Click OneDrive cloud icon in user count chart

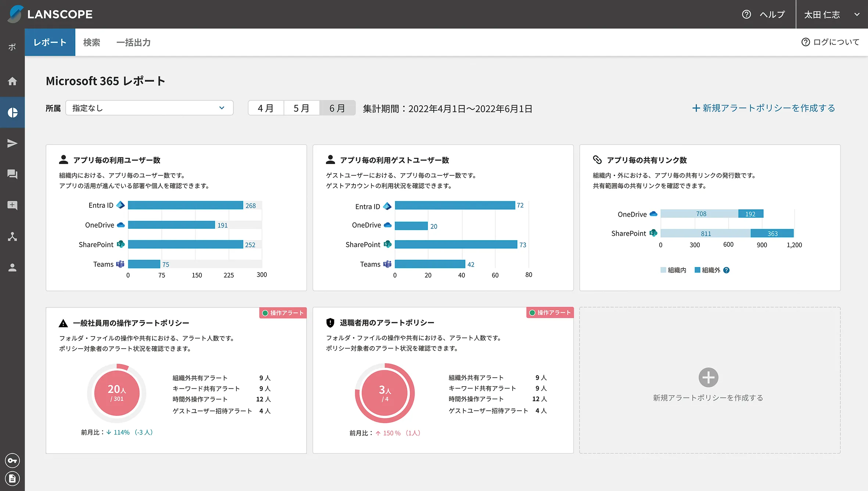click(x=121, y=225)
